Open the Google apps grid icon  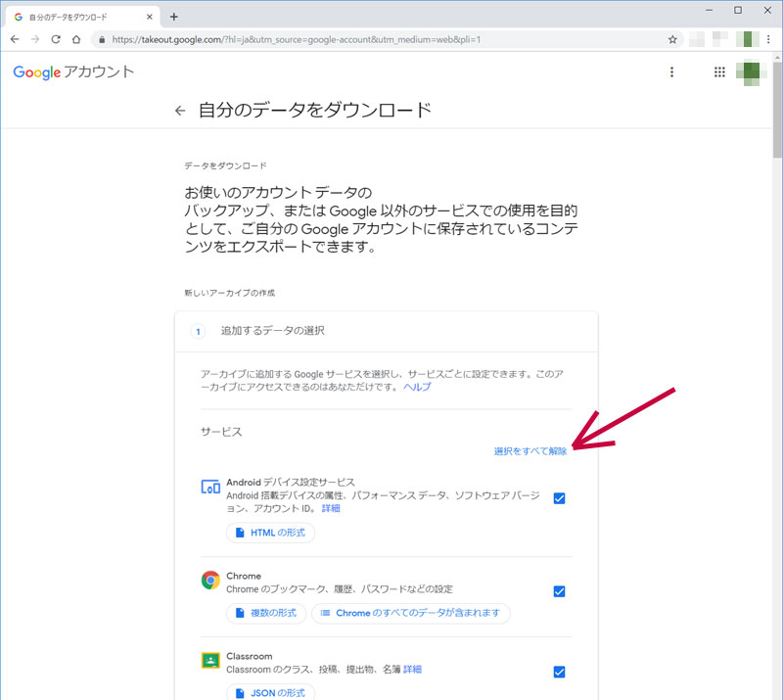(x=719, y=72)
